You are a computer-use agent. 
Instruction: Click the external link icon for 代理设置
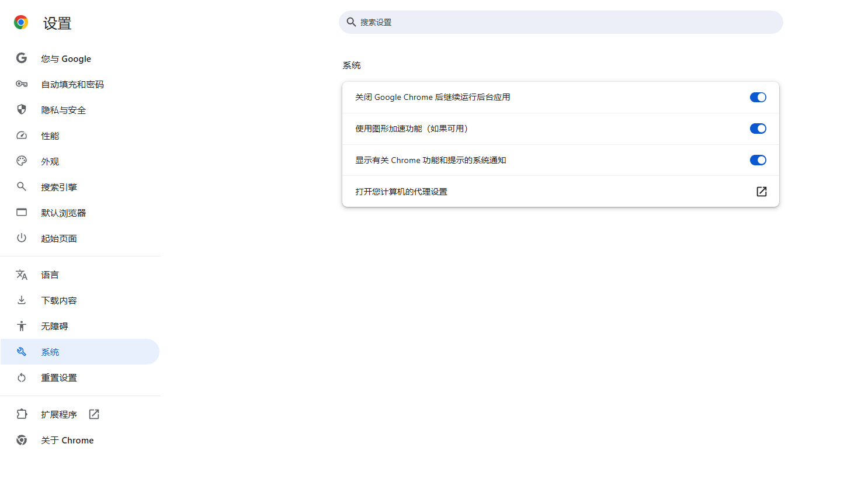coord(762,192)
